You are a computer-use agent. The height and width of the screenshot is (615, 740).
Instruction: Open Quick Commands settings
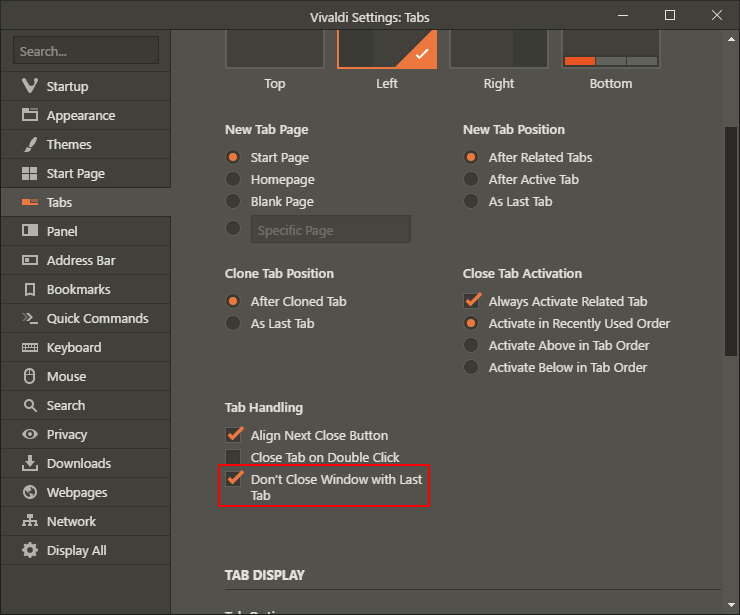click(x=85, y=319)
